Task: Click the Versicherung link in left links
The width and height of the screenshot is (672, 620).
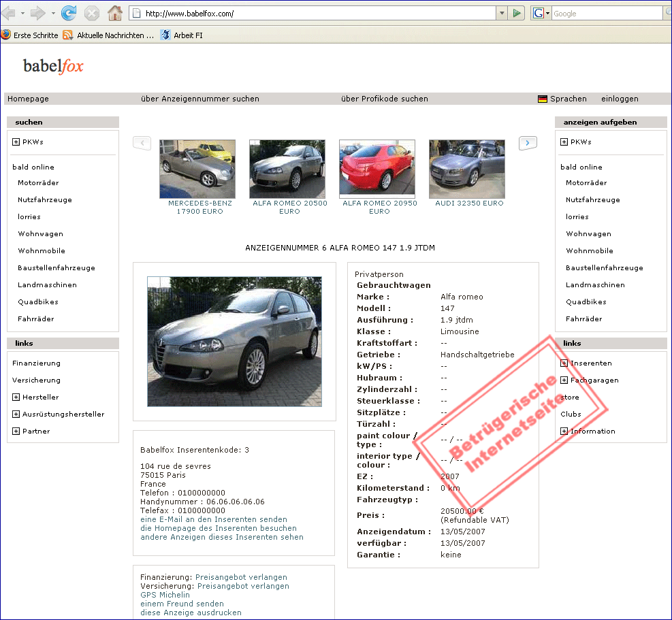Action: 37,380
